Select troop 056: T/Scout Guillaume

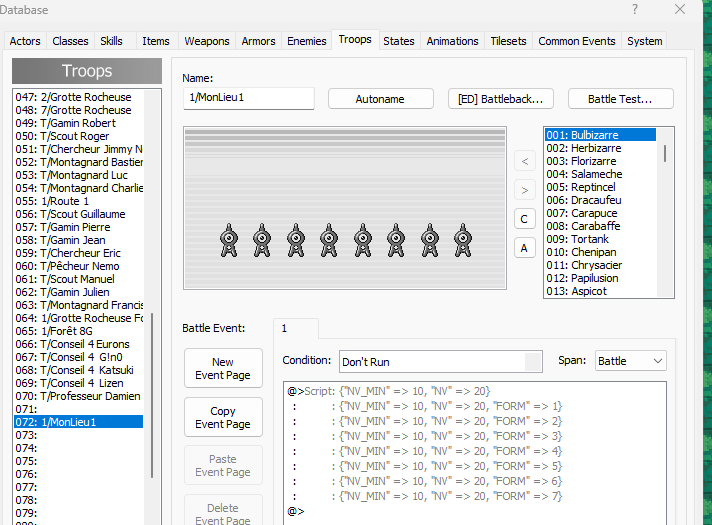(79, 214)
